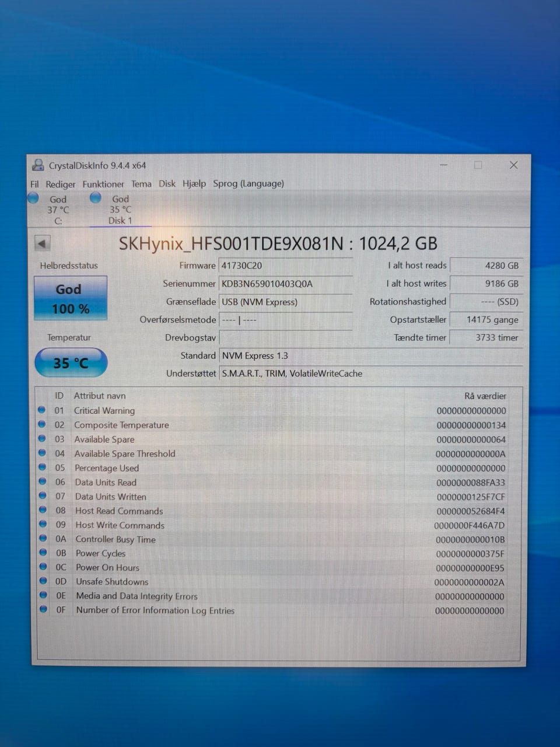Click the status dot for Controller Busy Time
The height and width of the screenshot is (747, 560).
[x=43, y=538]
